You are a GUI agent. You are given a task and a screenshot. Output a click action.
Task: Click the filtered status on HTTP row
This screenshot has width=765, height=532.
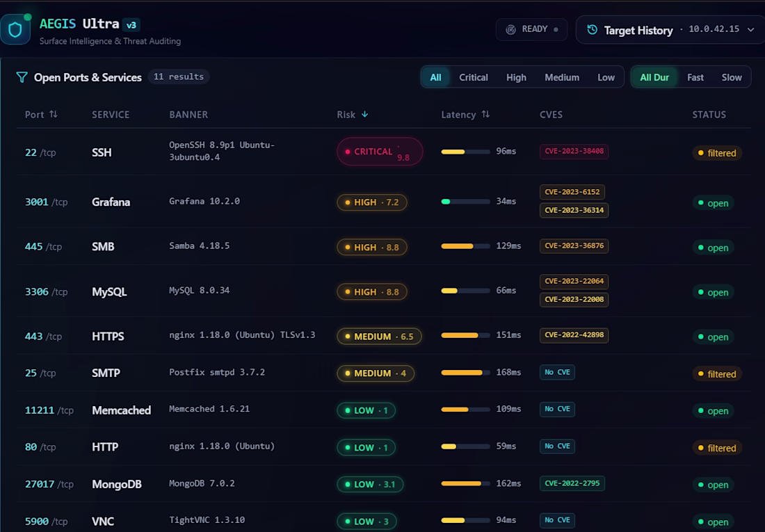click(x=717, y=448)
